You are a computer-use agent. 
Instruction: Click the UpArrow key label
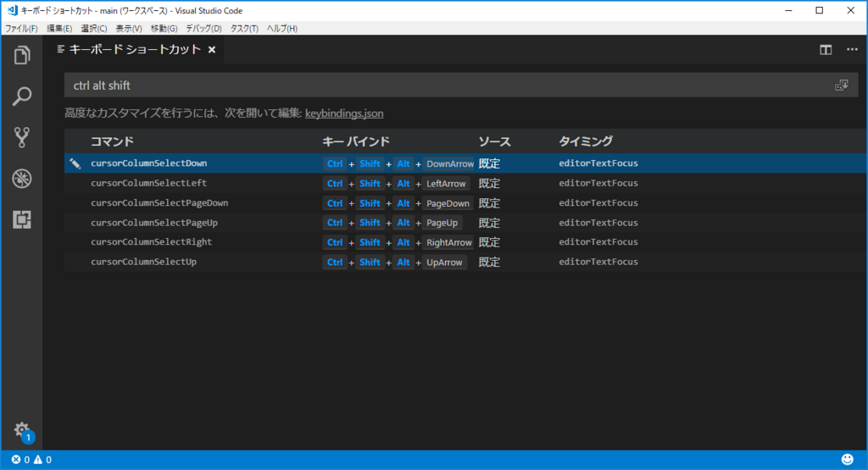pyautogui.click(x=444, y=263)
